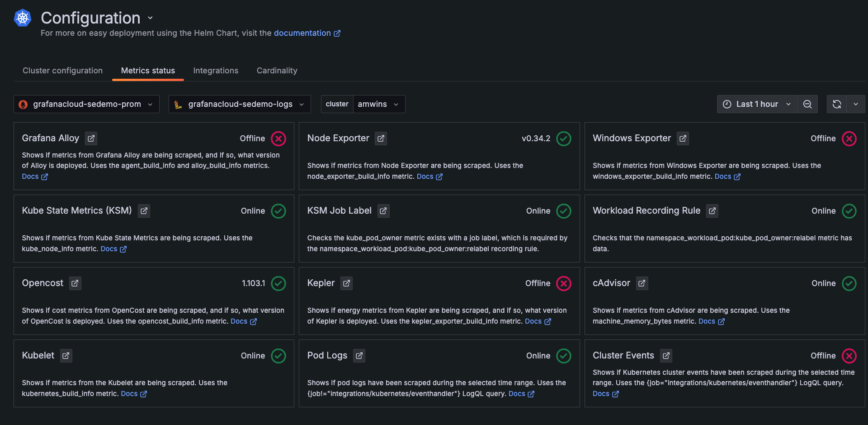Switch to the Cardinality tab
Screen dimensions: 868x425
277,71
